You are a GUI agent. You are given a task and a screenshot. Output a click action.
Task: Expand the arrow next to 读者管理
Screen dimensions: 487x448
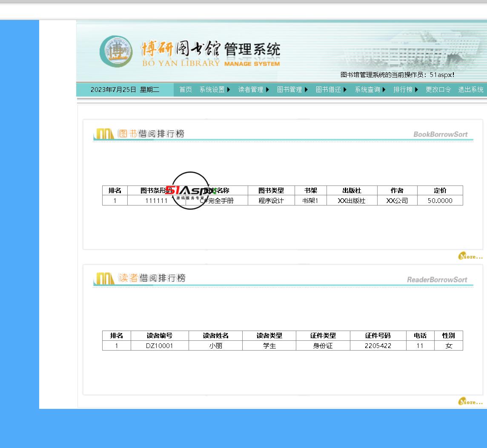click(x=267, y=89)
